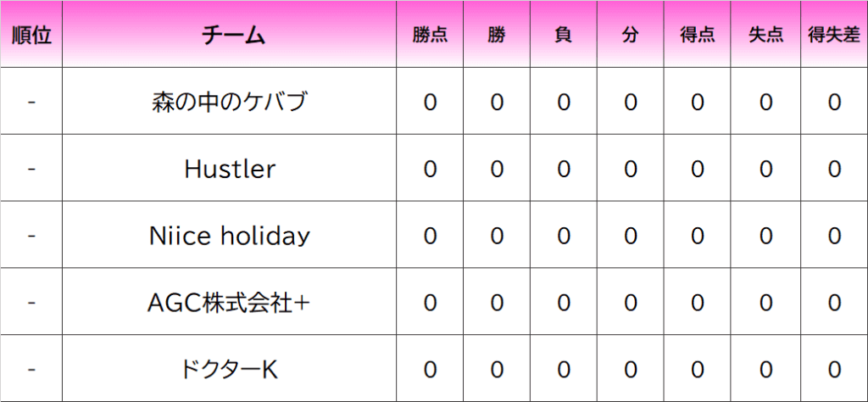Select Hustler's 負 value cell

(563, 169)
